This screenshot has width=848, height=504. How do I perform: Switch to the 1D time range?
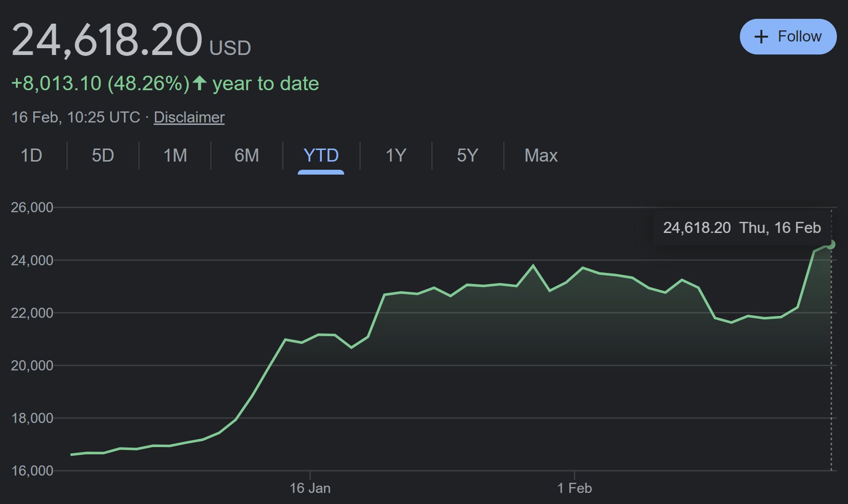point(31,156)
